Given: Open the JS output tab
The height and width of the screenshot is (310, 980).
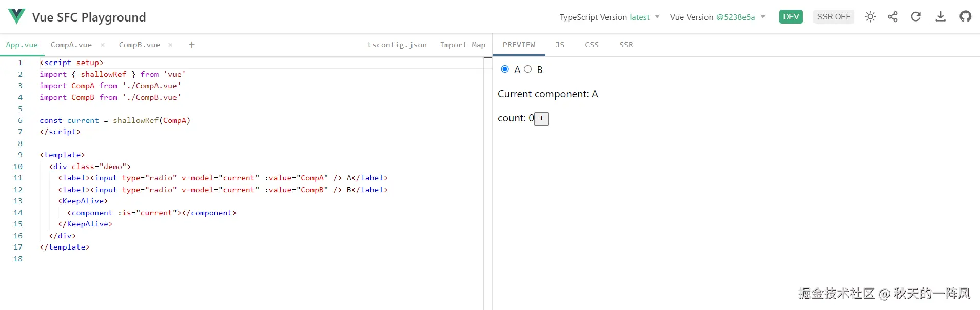Looking at the screenshot, I should click(560, 45).
